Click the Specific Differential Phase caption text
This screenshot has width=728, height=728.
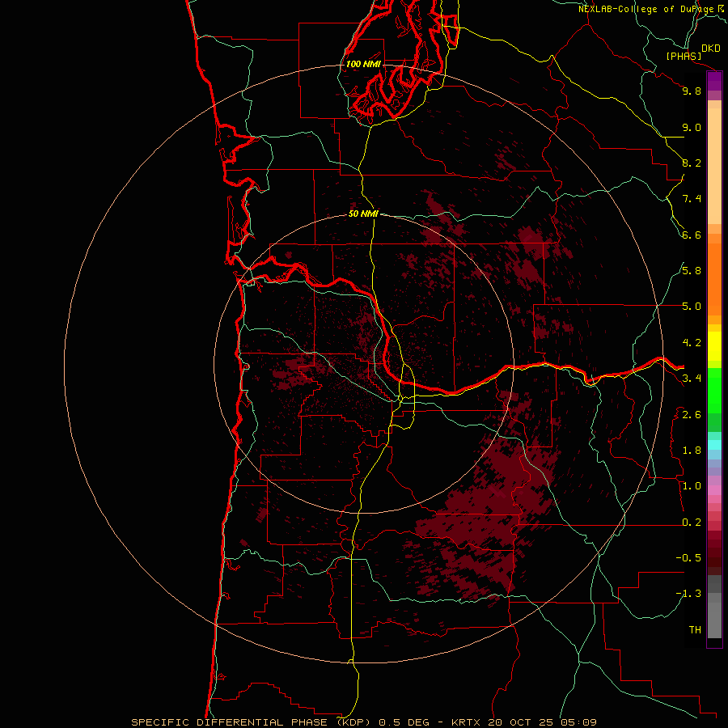(x=363, y=722)
